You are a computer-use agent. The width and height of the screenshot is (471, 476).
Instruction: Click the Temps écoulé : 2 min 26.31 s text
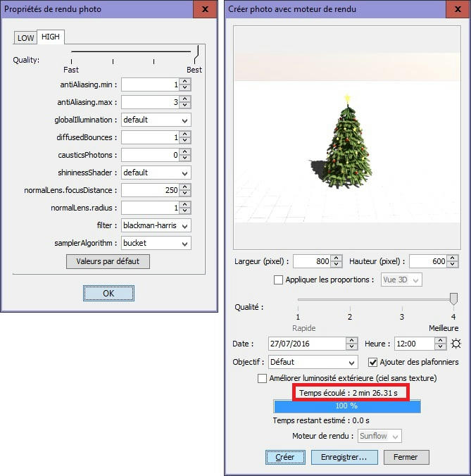(348, 393)
